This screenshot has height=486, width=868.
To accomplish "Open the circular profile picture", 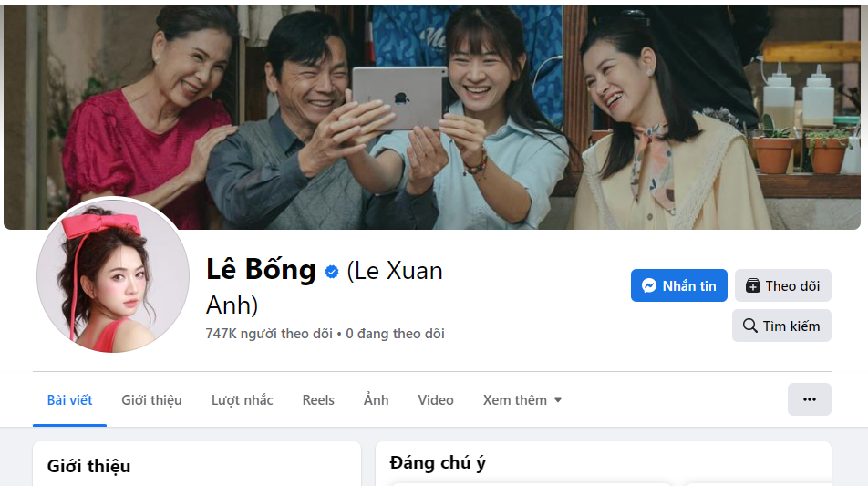I will click(x=113, y=275).
